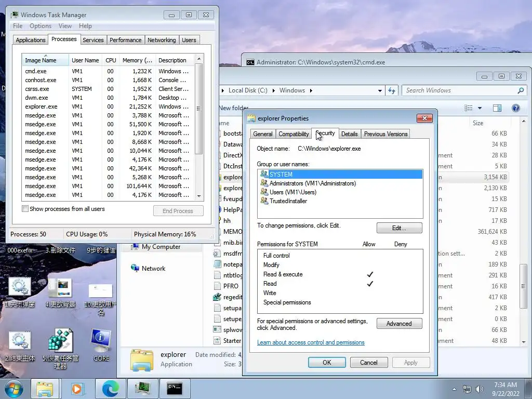Click OK in explorer Properties
The height and width of the screenshot is (399, 532).
[327, 362]
